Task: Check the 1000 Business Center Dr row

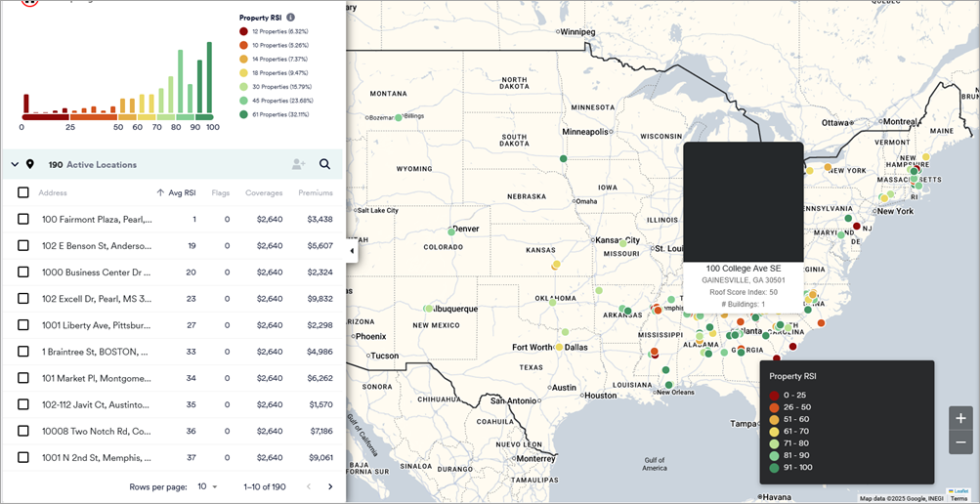Action: coord(23,273)
